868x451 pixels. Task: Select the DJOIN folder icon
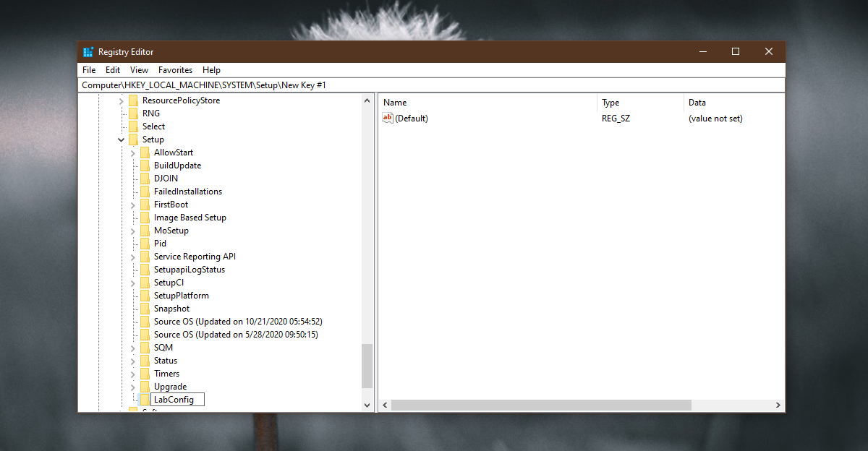[145, 179]
